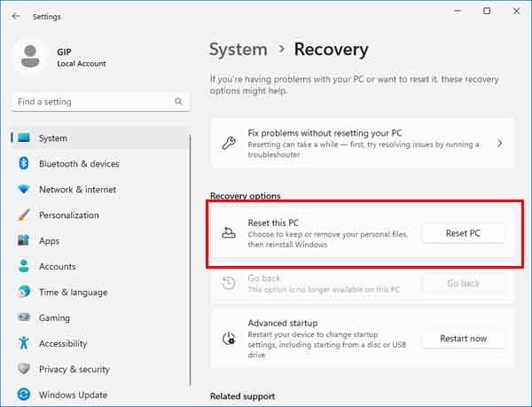Open Bluetooth & devices settings

coord(100,163)
